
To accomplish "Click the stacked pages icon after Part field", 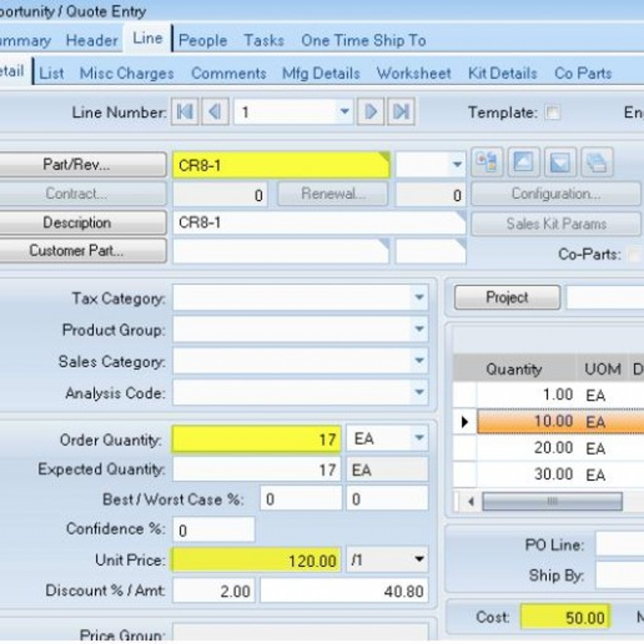I will (x=597, y=163).
